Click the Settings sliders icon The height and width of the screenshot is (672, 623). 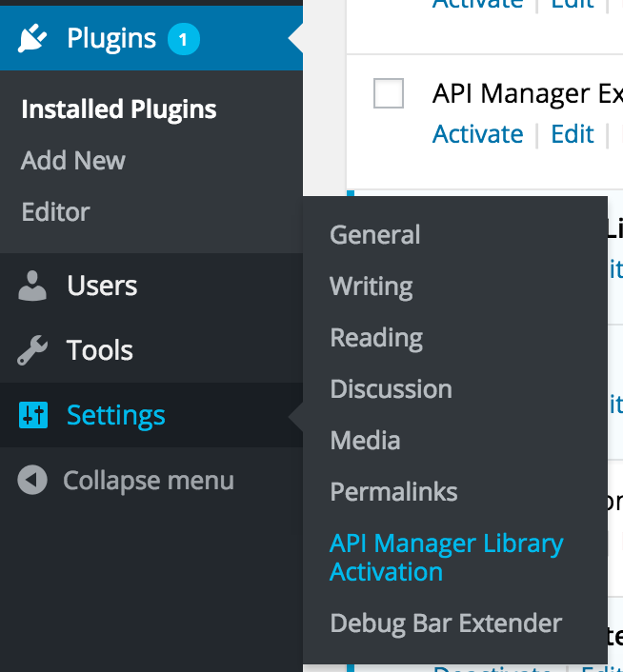click(x=33, y=415)
